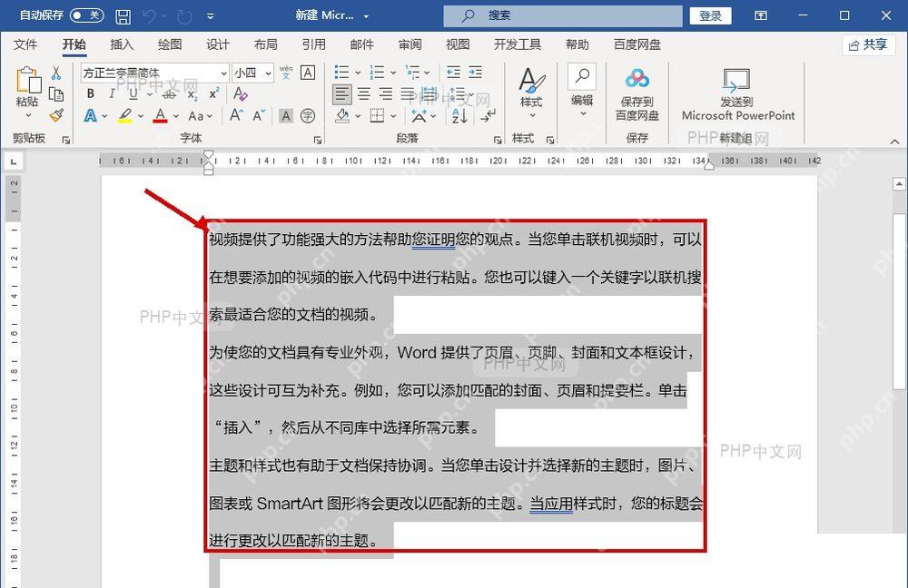The height and width of the screenshot is (588, 908).
Task: Switch to the 审阅 tab
Action: (x=410, y=44)
